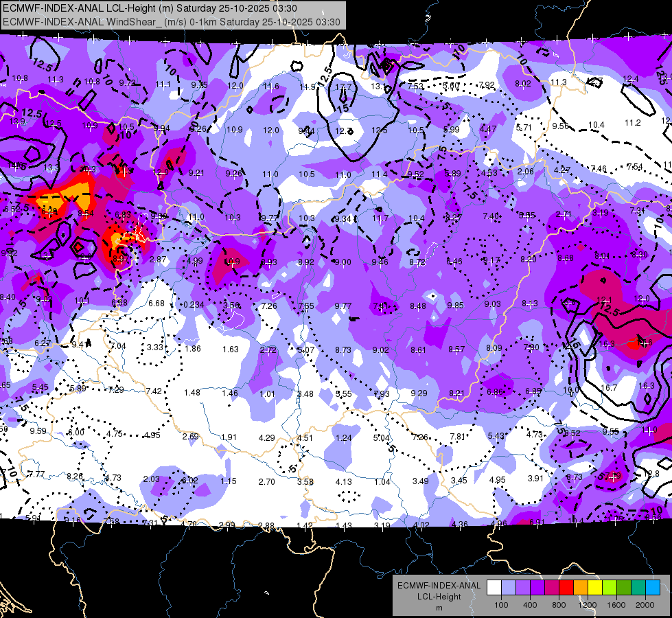The image size is (672, 618).
Task: Click the '400' legend tick label
Action: 530,605
